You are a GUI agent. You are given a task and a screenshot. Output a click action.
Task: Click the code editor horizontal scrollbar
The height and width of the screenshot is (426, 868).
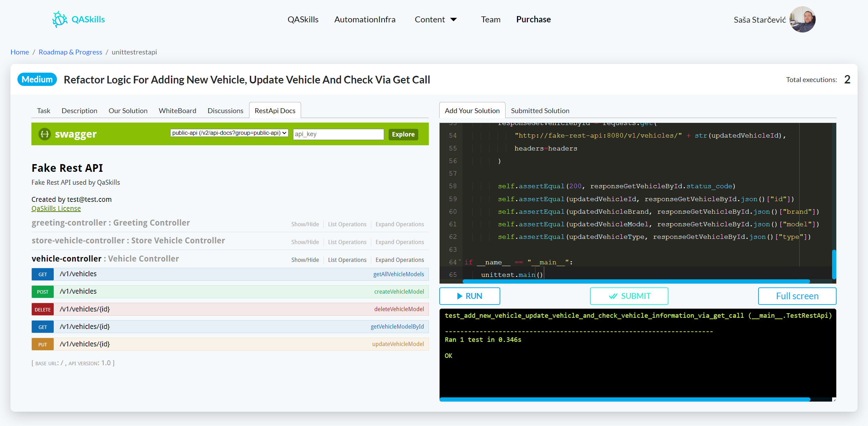tap(636, 281)
